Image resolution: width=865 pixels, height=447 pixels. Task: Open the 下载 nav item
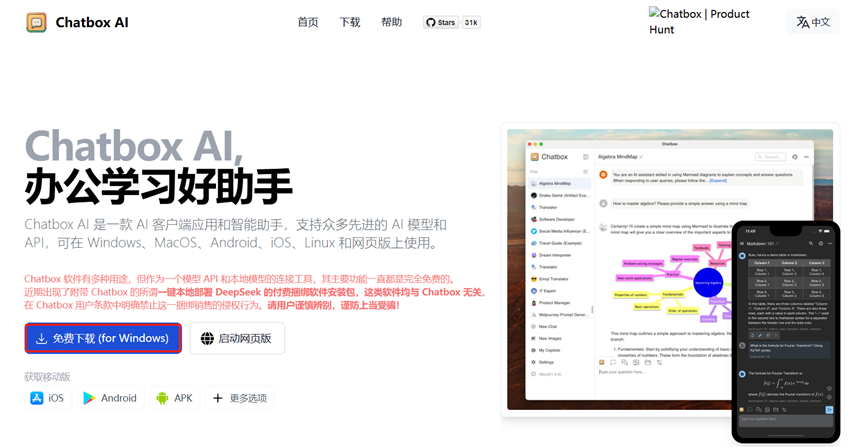click(x=350, y=22)
